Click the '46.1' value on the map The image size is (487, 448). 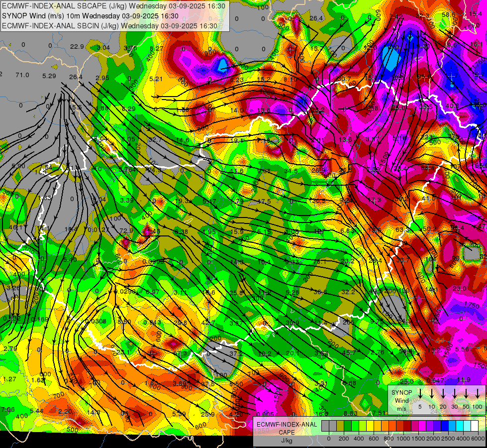pyautogui.click(x=15, y=227)
